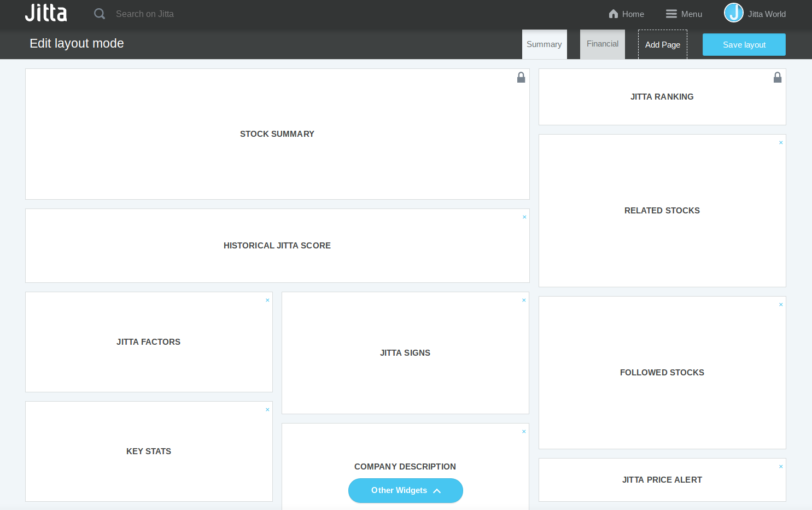Select the Jitta Price Alert widget
Image resolution: width=812 pixels, height=510 pixels.
[662, 480]
